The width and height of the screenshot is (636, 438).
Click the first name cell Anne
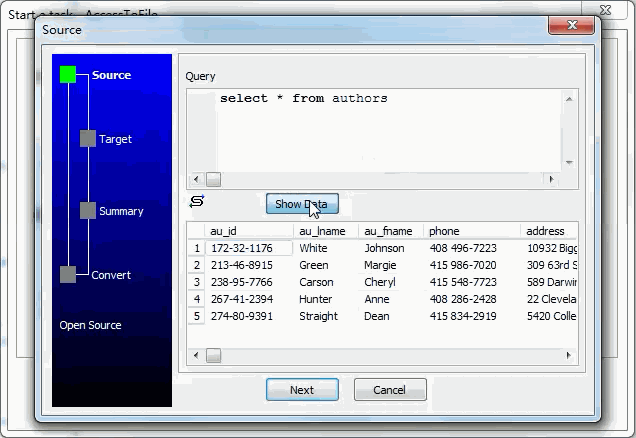click(x=391, y=299)
